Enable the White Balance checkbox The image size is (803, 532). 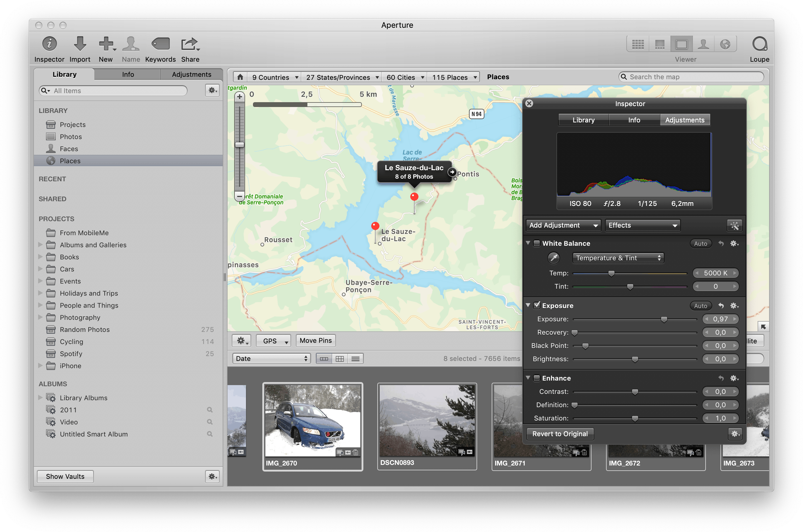tap(537, 243)
